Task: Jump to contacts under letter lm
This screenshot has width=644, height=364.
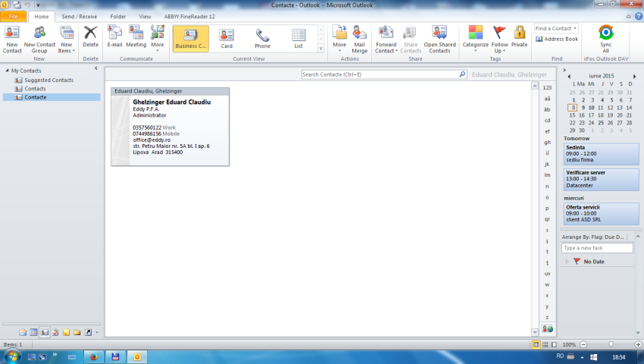Action: (x=547, y=175)
